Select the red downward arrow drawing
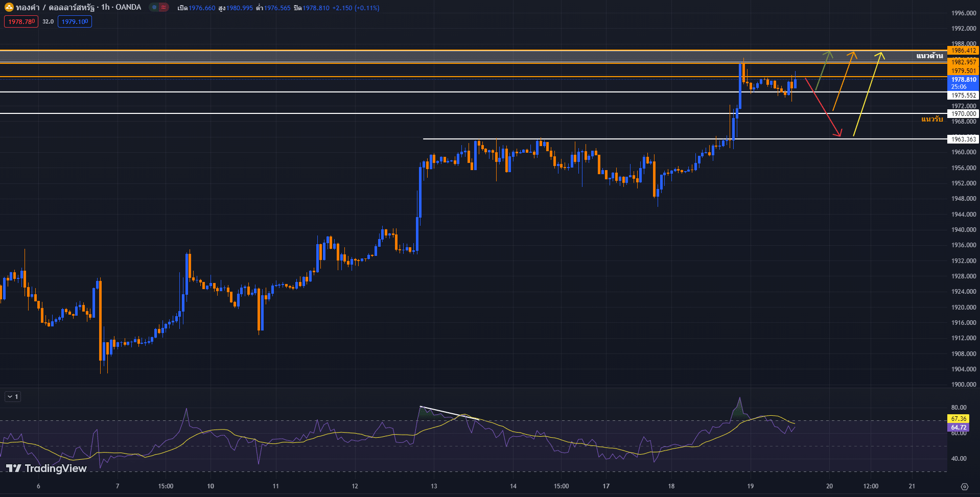This screenshot has height=497, width=980. (824, 108)
